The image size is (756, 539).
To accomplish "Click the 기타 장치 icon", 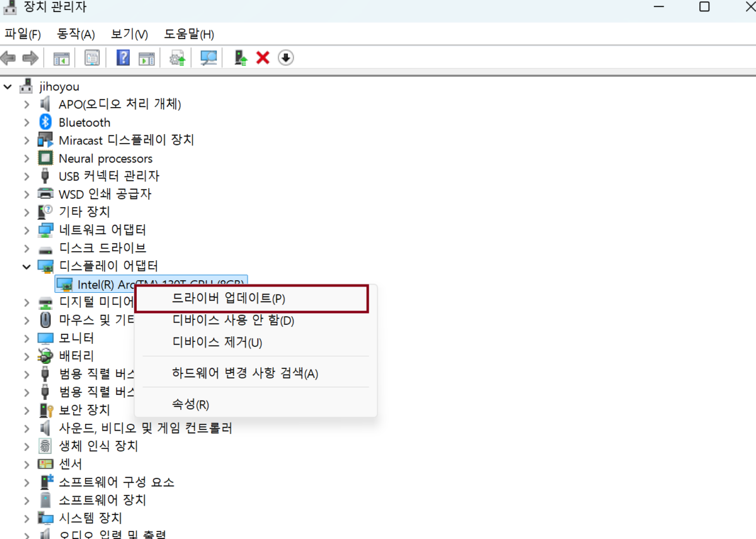I will (x=45, y=212).
